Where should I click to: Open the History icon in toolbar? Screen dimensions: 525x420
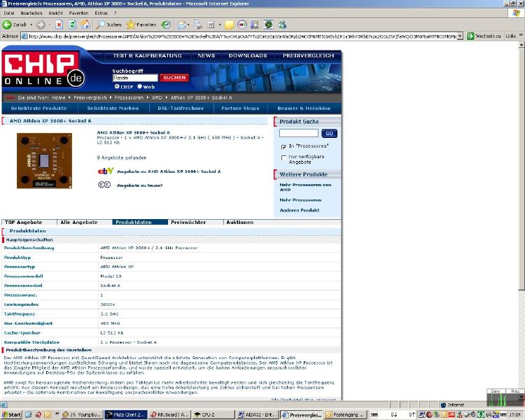[x=166, y=24]
